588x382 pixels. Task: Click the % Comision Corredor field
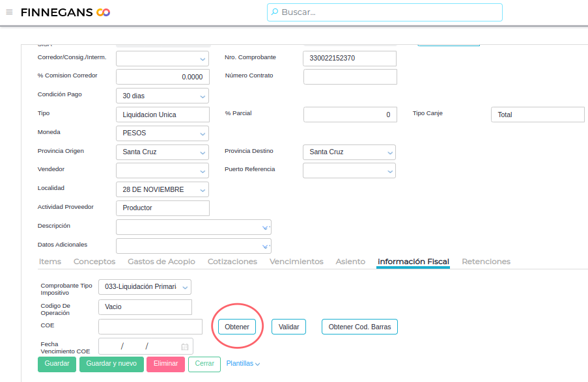163,77
